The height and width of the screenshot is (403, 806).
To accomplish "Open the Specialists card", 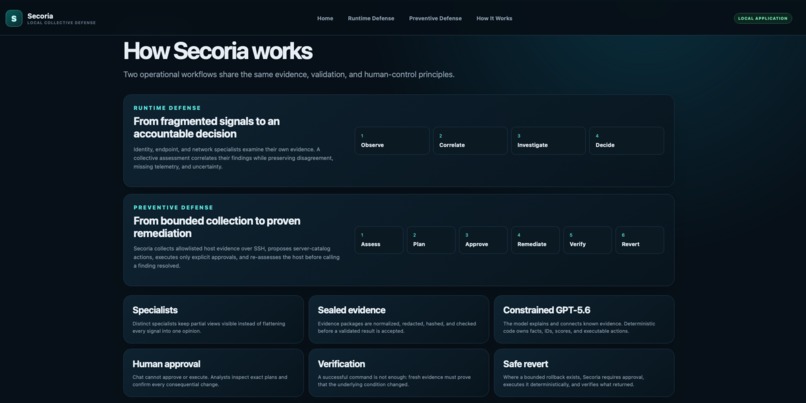I will pyautogui.click(x=213, y=319).
